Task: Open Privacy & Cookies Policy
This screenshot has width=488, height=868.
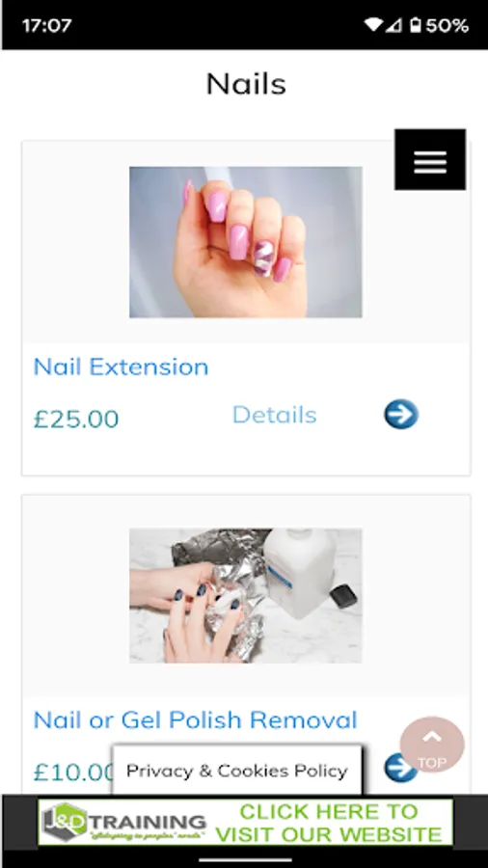Action: [237, 771]
